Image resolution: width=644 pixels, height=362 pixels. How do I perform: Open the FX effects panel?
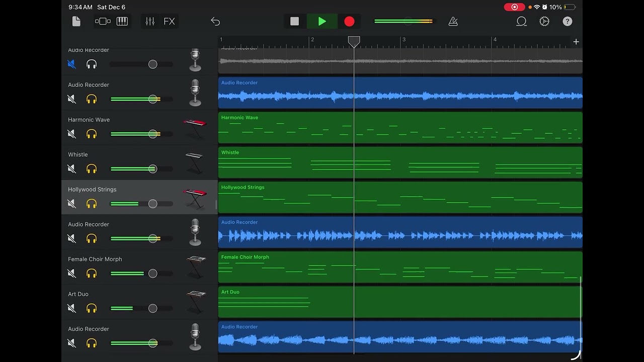pyautogui.click(x=169, y=21)
